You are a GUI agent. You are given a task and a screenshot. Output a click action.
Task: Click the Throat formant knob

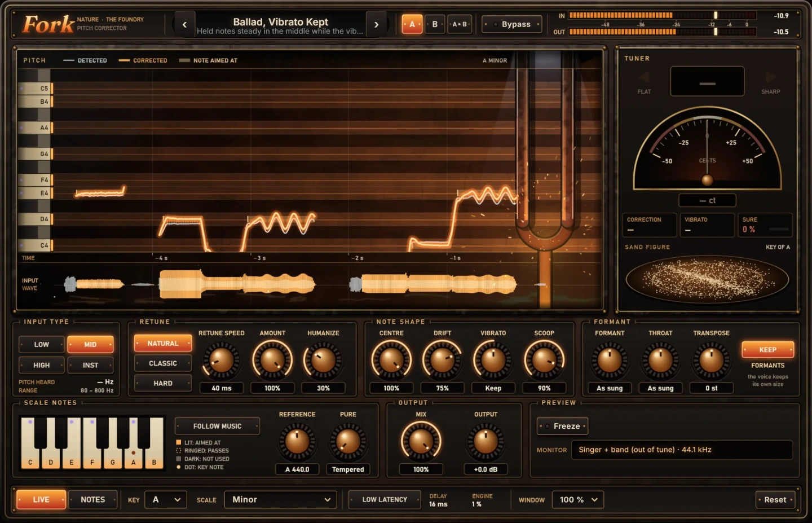pos(660,360)
